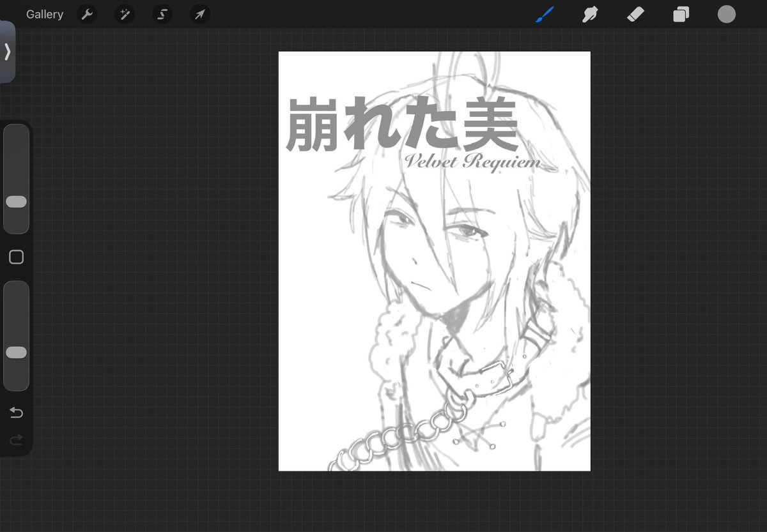Adjust the brush size slider handle

[x=16, y=202]
